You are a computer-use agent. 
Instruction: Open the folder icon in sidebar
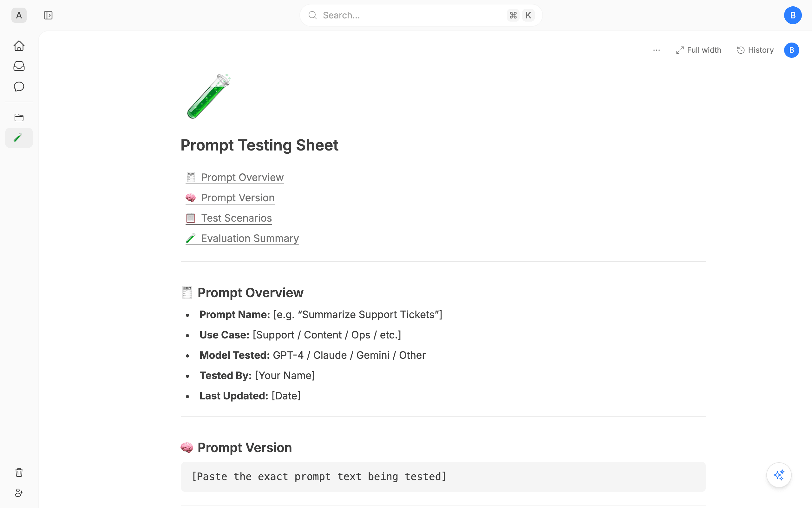click(19, 117)
